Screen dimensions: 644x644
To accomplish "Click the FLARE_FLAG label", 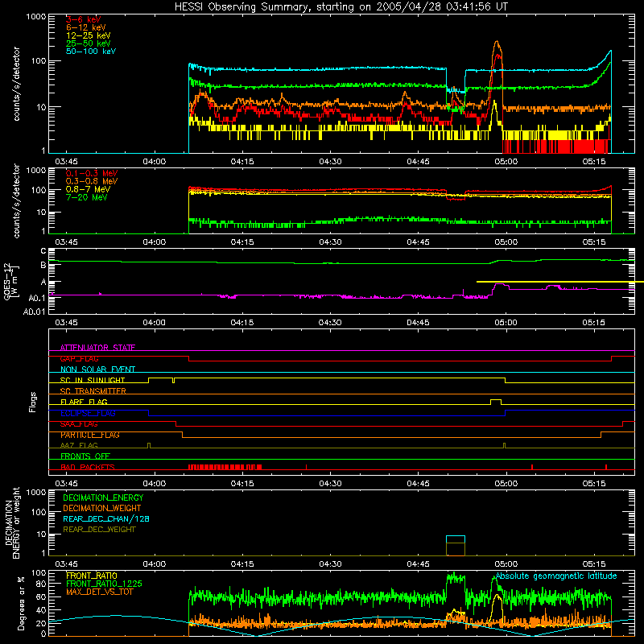I will pos(84,402).
